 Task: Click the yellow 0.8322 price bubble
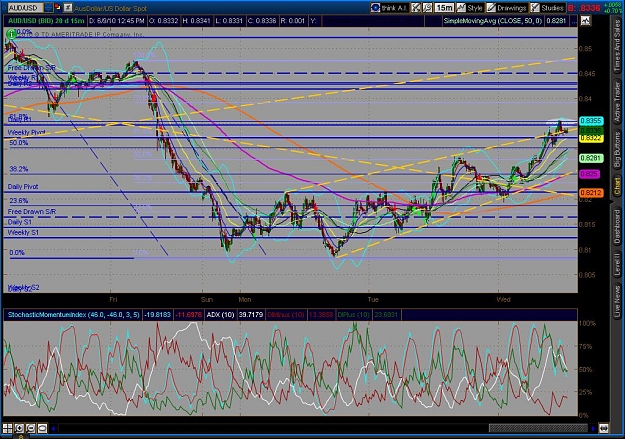(x=591, y=138)
